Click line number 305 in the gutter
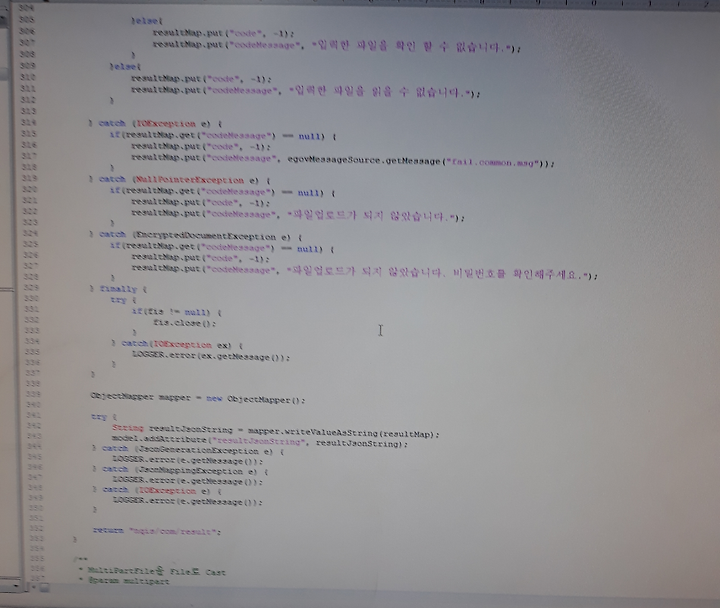The height and width of the screenshot is (608, 720). pyautogui.click(x=27, y=20)
